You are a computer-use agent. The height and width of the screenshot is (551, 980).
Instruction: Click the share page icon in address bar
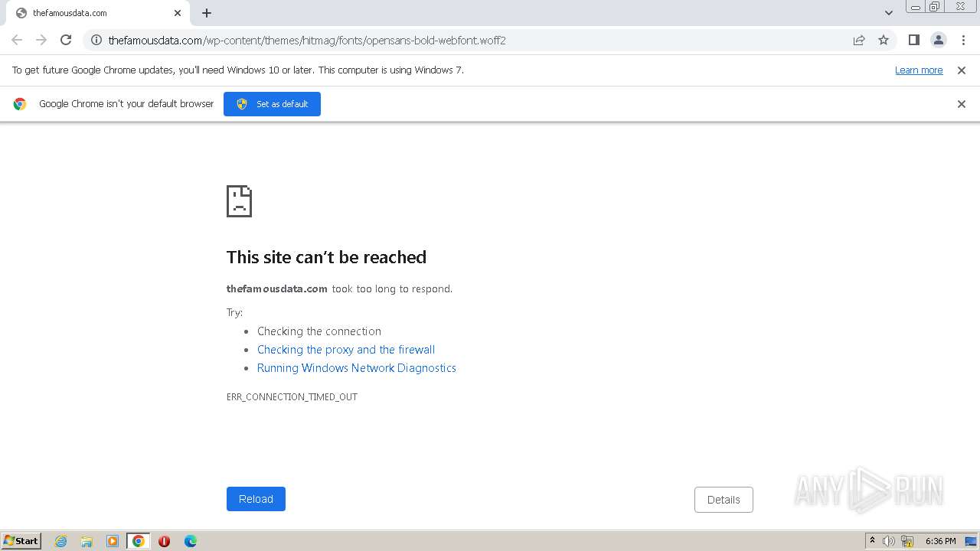[859, 40]
